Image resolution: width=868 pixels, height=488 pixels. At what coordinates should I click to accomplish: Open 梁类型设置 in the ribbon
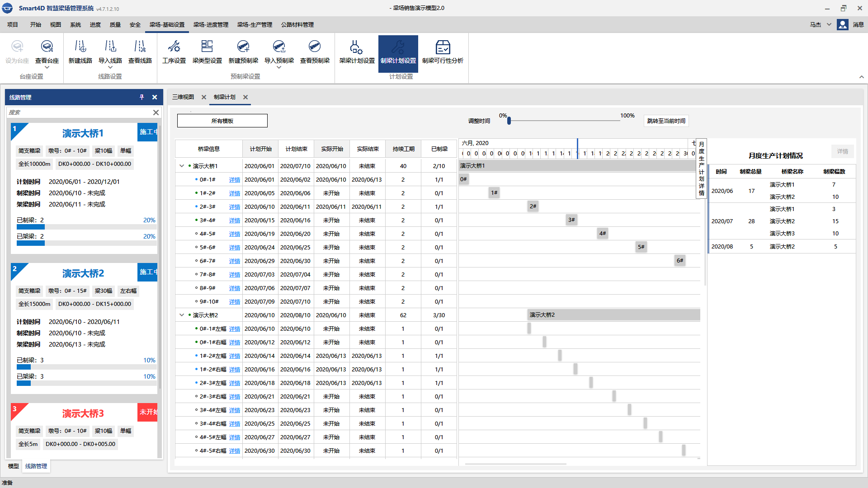click(207, 52)
